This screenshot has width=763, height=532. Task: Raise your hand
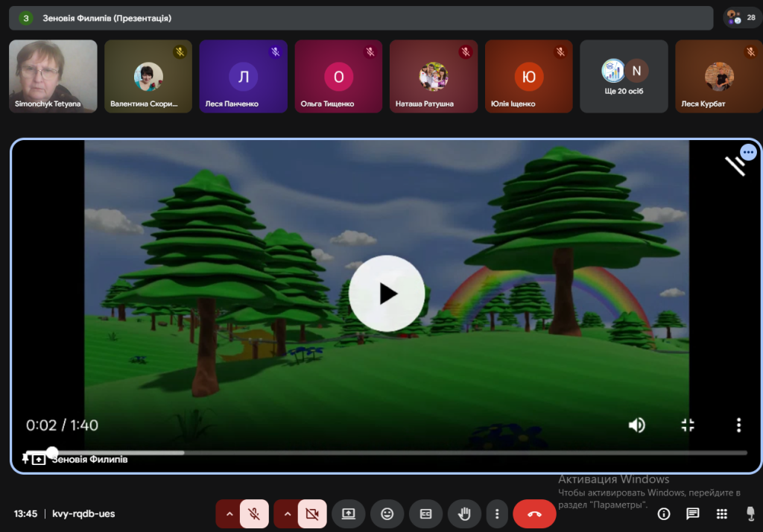click(464, 514)
